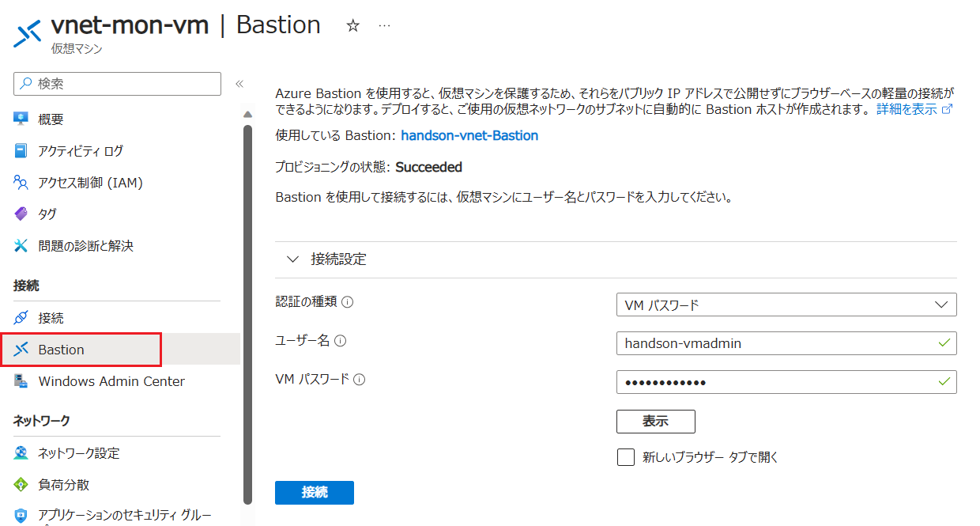980x526 pixels.
Task: Open the more options ellipsis in header
Action: coord(385,26)
